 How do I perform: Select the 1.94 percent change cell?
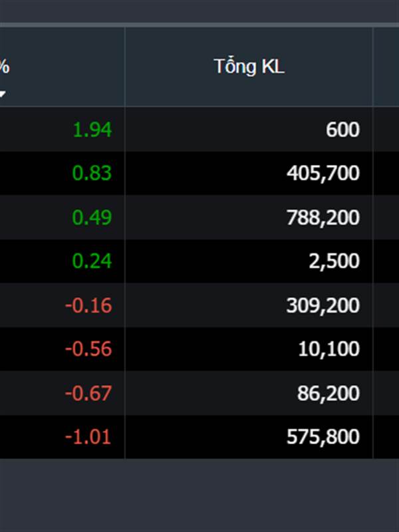point(62,129)
